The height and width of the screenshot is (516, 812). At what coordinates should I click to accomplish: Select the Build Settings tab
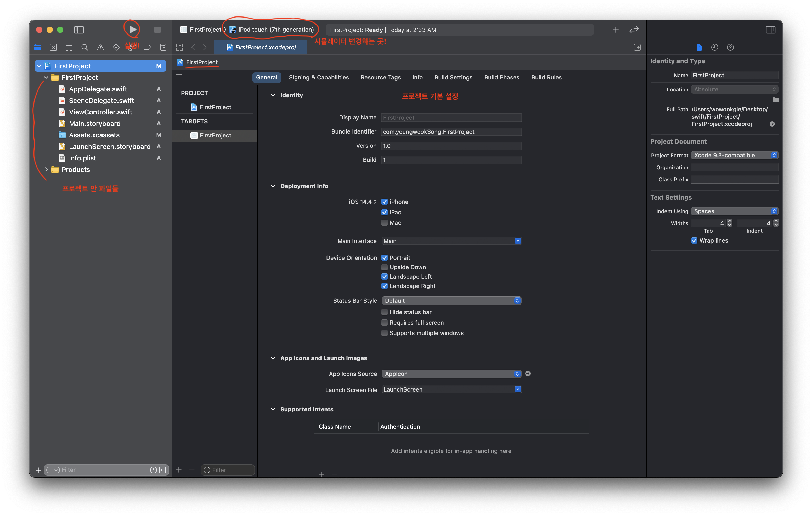coord(453,77)
